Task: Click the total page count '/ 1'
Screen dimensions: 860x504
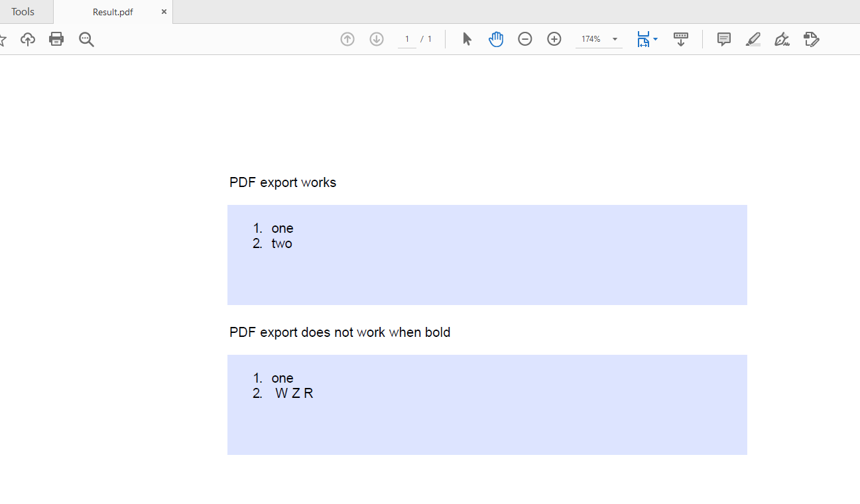Action: click(x=426, y=39)
